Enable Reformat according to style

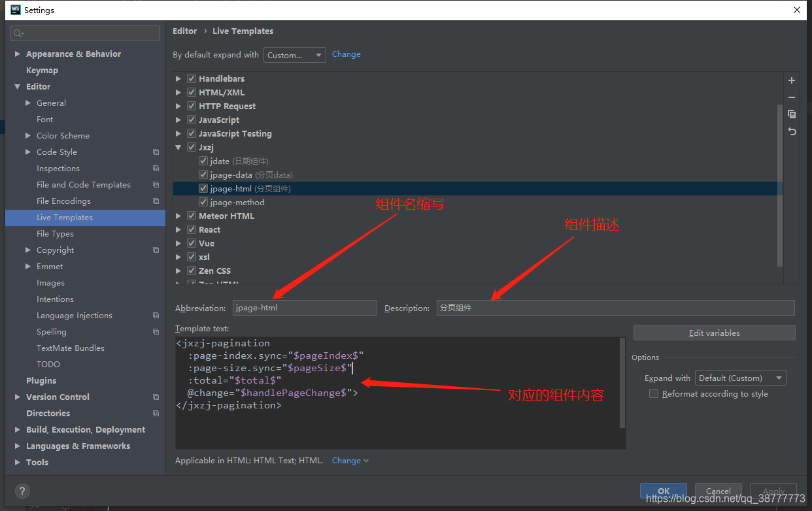[x=653, y=393]
